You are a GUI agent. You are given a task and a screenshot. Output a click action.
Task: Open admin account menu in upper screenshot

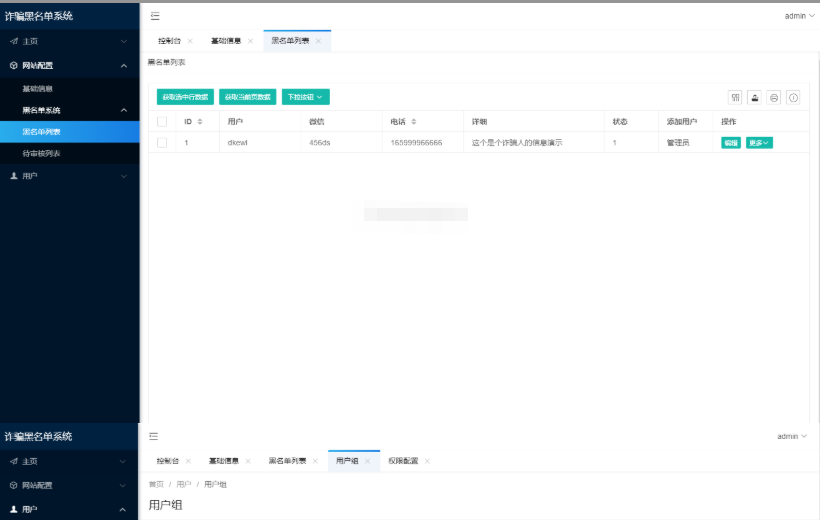[x=799, y=16]
